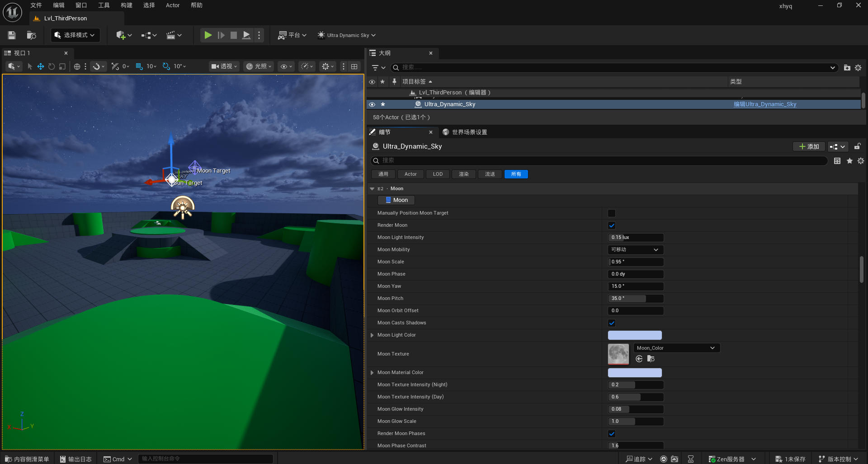Open the 光照 lit mode dropdown
The image size is (868, 464).
pos(259,66)
